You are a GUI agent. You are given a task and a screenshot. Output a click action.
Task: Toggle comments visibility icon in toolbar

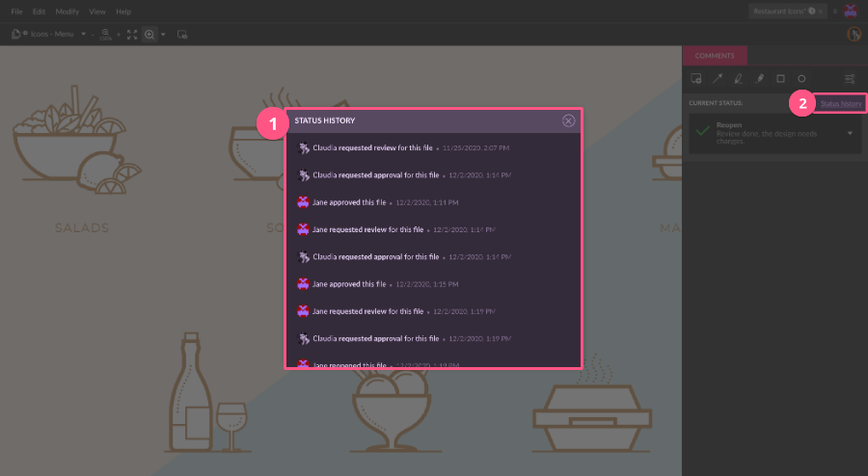pos(182,34)
